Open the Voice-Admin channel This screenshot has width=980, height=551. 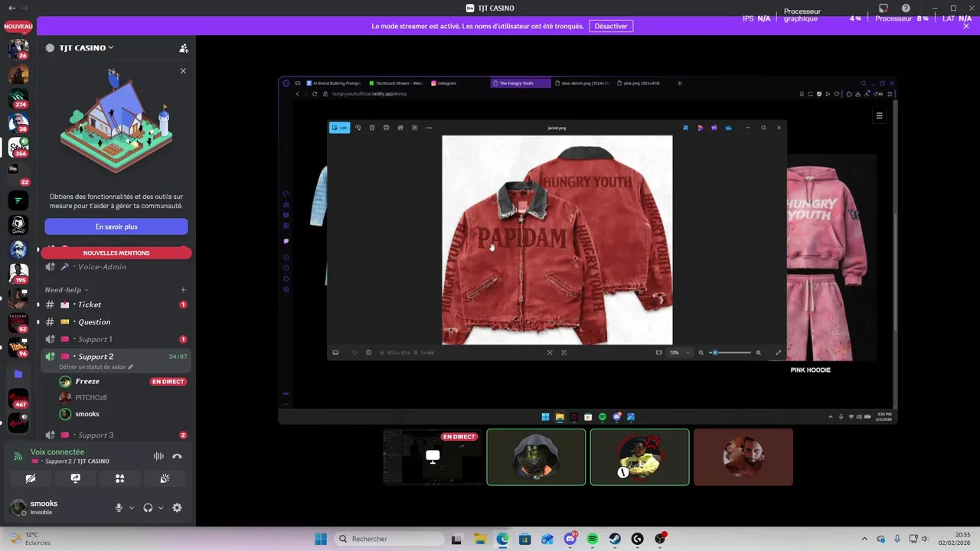[116, 266]
